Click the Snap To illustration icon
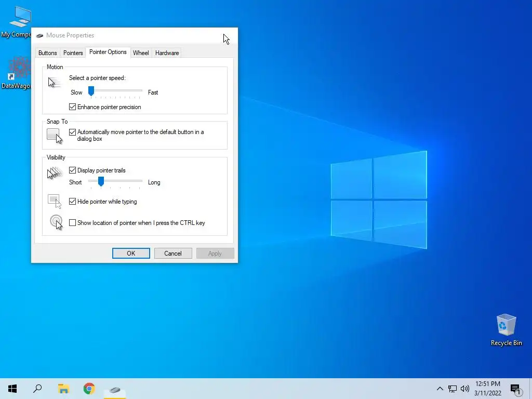This screenshot has width=532, height=399. click(x=55, y=136)
